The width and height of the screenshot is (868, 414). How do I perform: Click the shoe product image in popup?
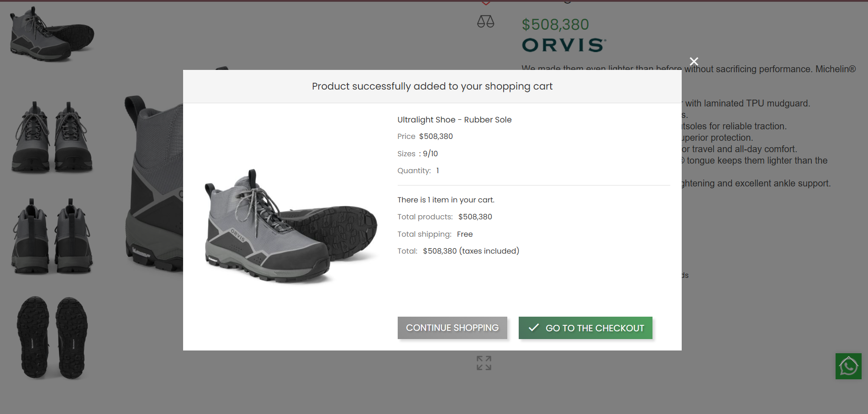[x=290, y=226]
